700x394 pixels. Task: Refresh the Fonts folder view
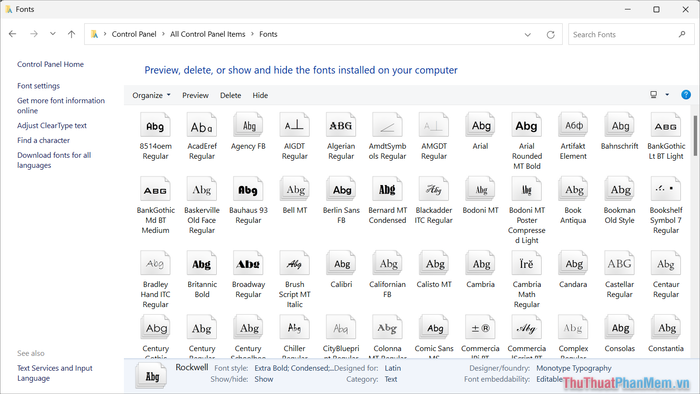tap(550, 34)
